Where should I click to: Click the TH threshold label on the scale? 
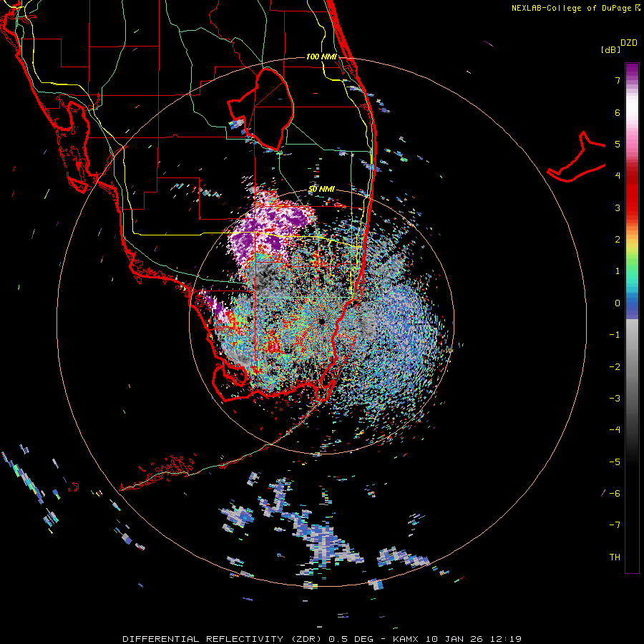[615, 557]
